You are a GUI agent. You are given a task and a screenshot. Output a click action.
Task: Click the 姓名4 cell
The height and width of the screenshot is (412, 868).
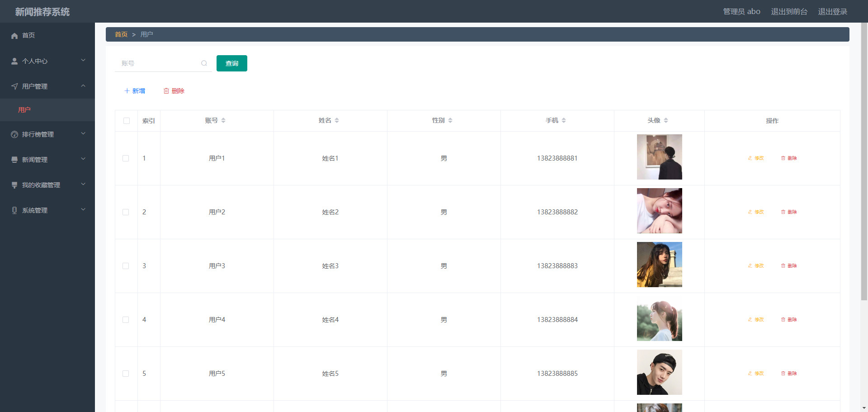tap(330, 320)
